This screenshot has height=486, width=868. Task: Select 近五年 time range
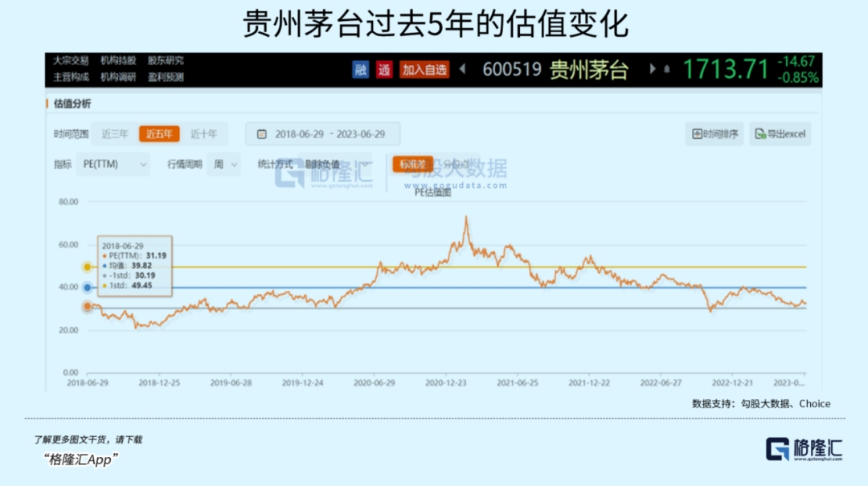(159, 134)
